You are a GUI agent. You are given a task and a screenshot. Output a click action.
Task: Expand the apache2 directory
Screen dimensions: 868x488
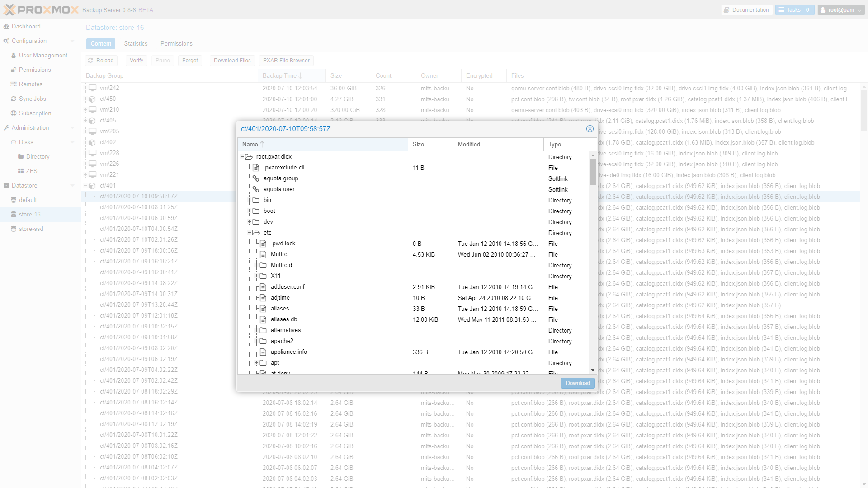256,341
